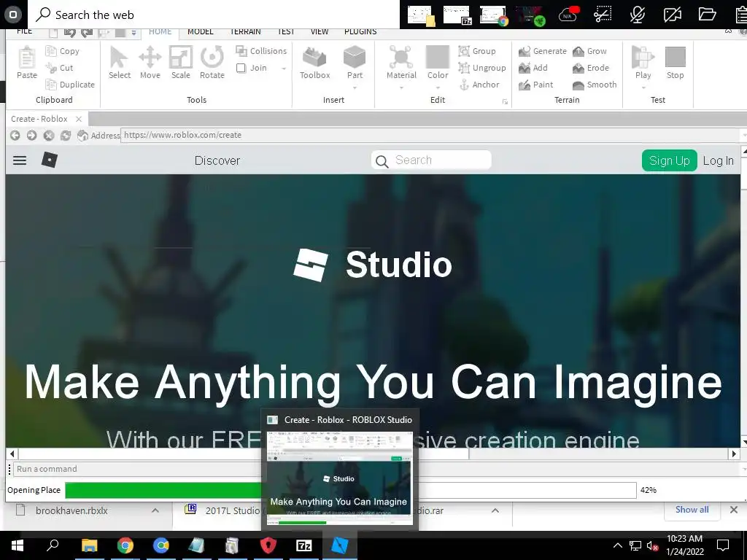The height and width of the screenshot is (560, 747).
Task: Click the browser forward arrow
Action: (31, 135)
